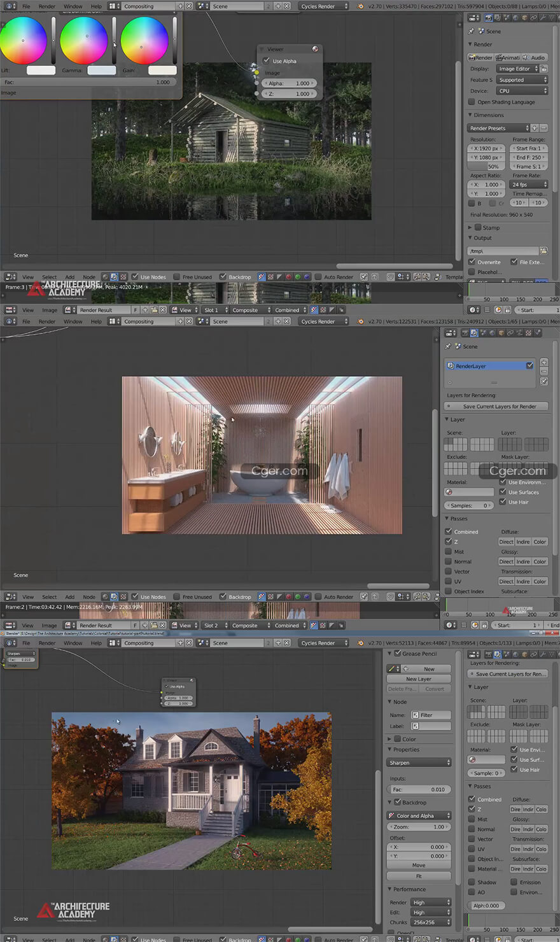This screenshot has width=560, height=942.
Task: Toggle the File Extensions checkbox in Output
Action: (x=514, y=262)
